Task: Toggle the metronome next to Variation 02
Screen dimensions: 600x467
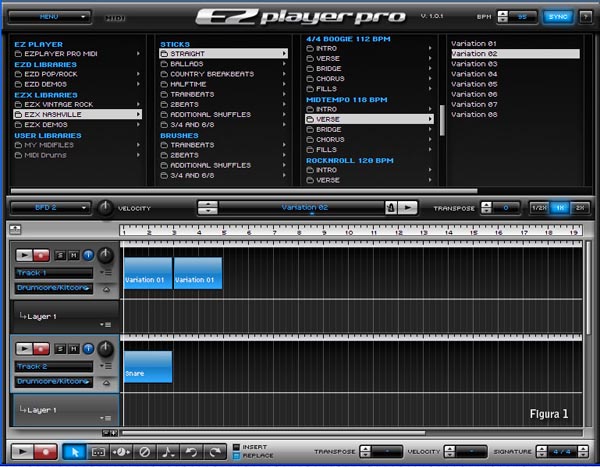Action: point(391,208)
